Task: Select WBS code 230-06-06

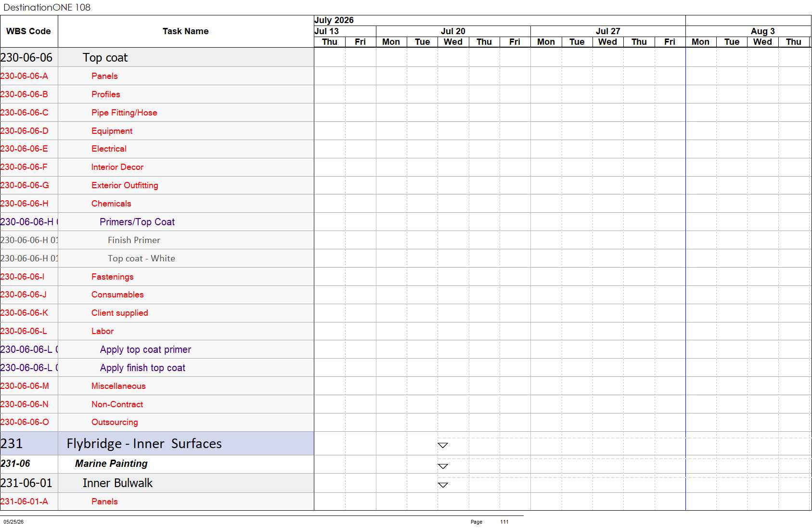Action: (26, 58)
